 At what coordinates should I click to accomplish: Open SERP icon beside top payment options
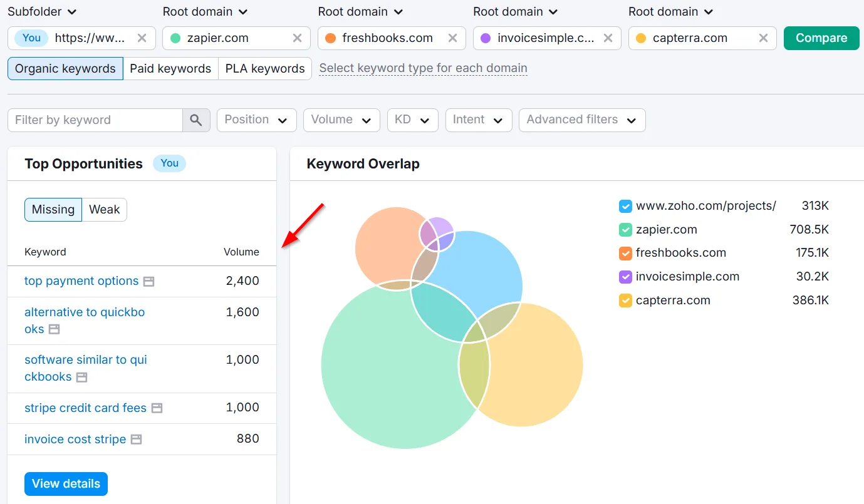coord(148,282)
